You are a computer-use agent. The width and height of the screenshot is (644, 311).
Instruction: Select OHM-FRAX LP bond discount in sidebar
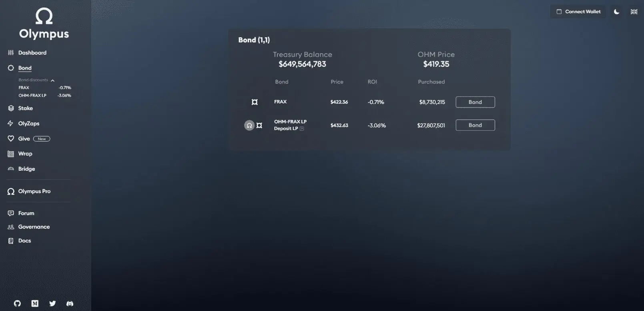[45, 96]
